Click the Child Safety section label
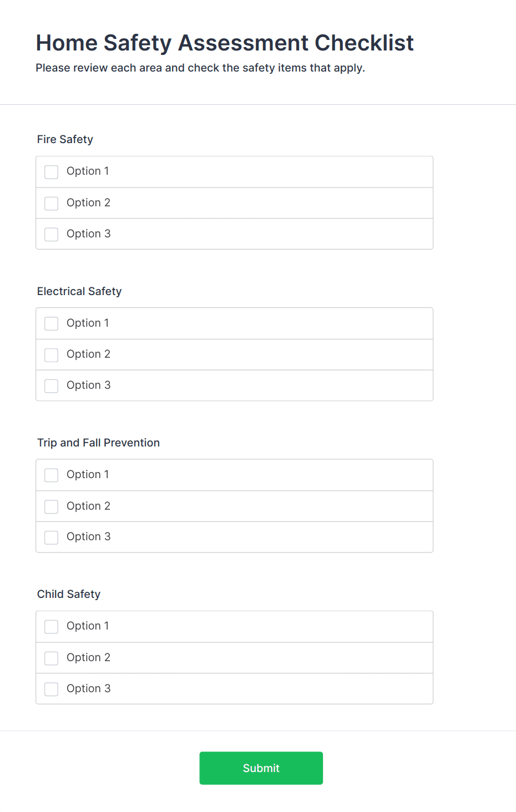Image resolution: width=516 pixels, height=812 pixels. pyautogui.click(x=69, y=595)
